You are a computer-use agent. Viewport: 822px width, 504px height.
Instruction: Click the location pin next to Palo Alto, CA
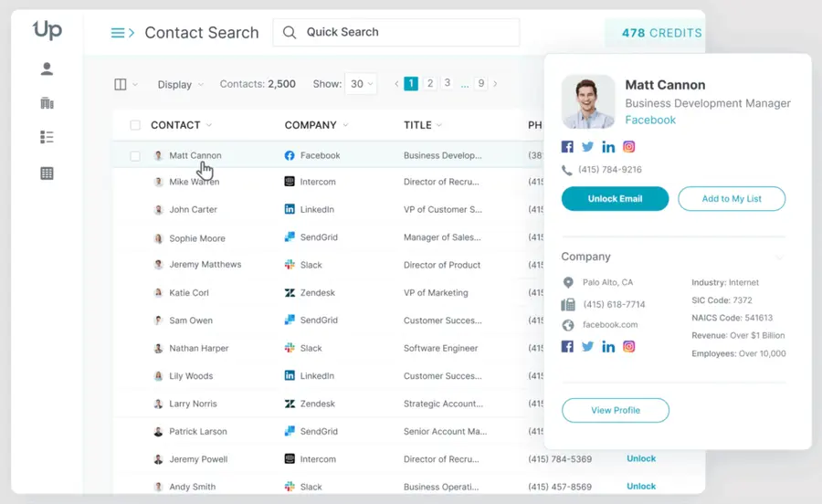pos(568,283)
